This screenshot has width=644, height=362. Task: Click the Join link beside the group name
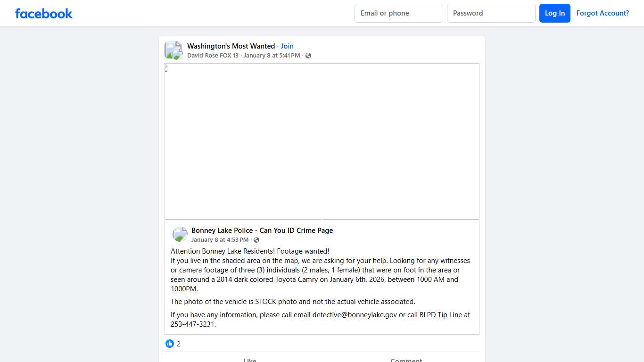(287, 46)
